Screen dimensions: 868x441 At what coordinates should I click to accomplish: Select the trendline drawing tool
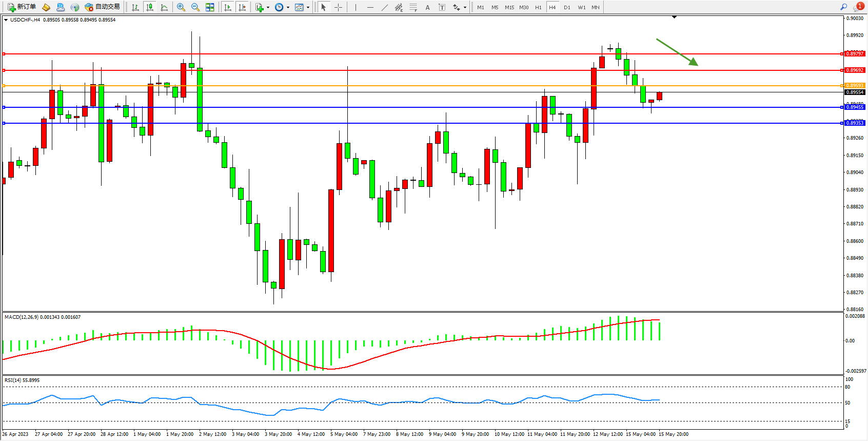point(385,7)
